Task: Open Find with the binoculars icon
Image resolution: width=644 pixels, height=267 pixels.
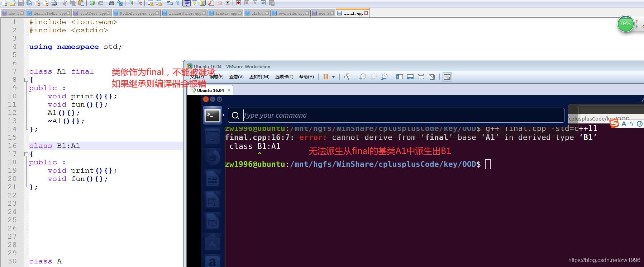Action: pyautogui.click(x=111, y=3)
